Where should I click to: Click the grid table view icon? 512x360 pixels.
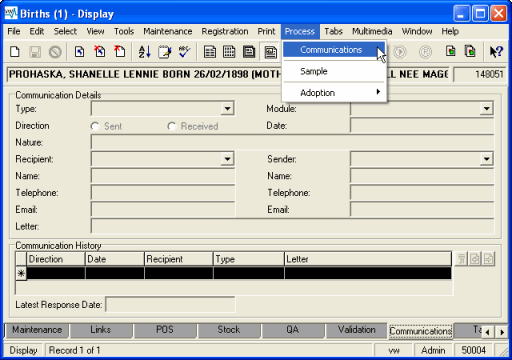pyautogui.click(x=229, y=52)
